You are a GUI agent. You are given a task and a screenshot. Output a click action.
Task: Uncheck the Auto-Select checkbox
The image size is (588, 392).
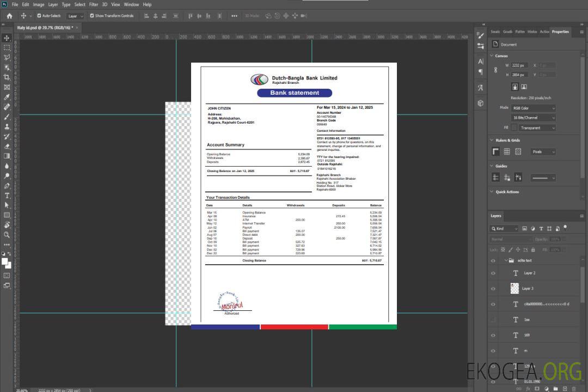[x=39, y=16]
